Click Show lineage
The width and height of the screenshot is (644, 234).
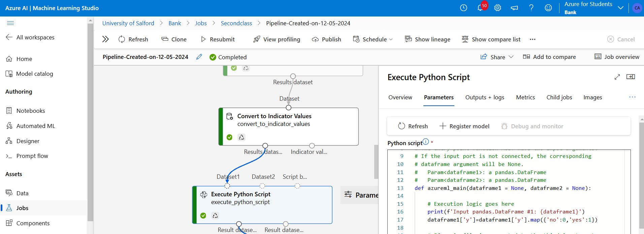pyautogui.click(x=427, y=39)
